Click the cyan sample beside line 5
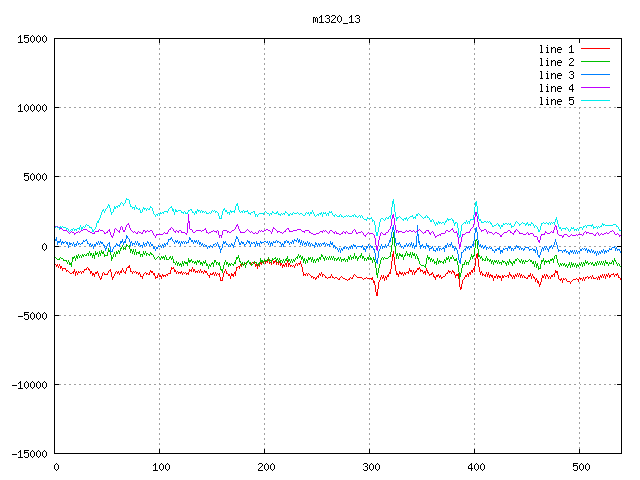This screenshot has width=640, height=480. click(x=596, y=101)
